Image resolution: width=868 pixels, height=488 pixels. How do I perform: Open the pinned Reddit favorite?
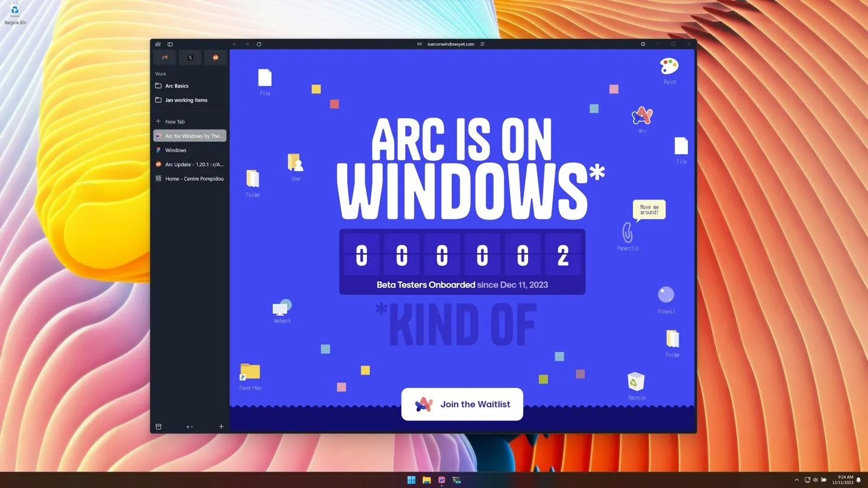[x=215, y=57]
